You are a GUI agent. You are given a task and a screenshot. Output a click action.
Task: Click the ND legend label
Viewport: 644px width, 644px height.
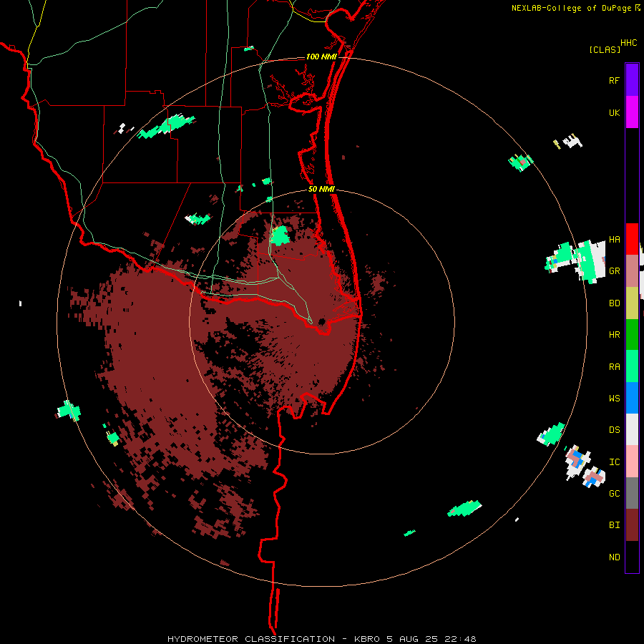pyautogui.click(x=614, y=557)
